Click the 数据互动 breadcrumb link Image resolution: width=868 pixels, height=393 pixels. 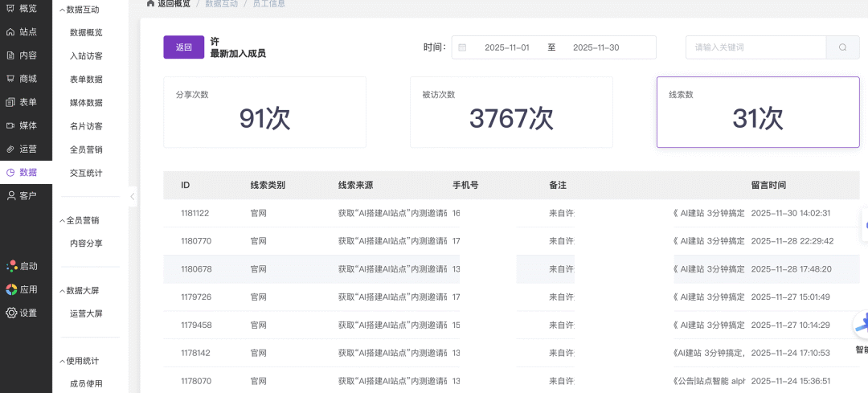pos(221,4)
